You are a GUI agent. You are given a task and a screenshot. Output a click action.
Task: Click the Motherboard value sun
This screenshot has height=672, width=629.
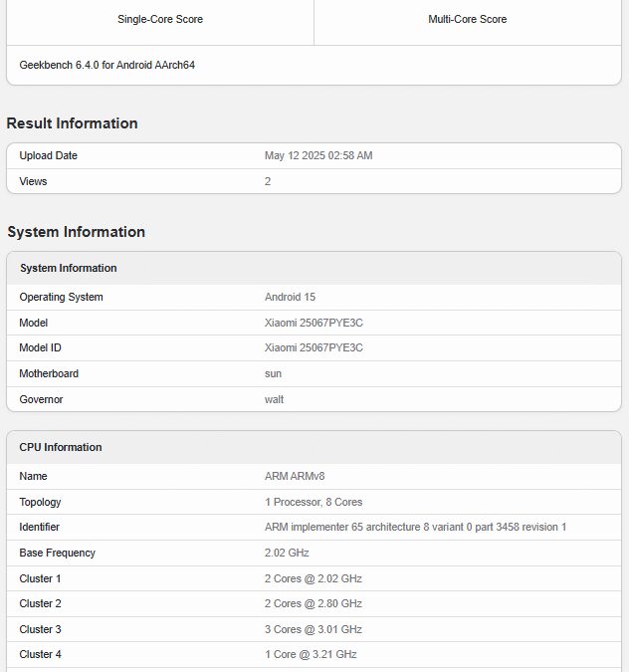[x=273, y=373]
